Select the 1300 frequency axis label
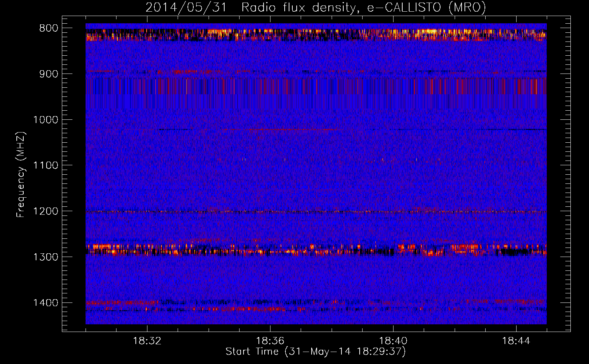 [x=46, y=257]
